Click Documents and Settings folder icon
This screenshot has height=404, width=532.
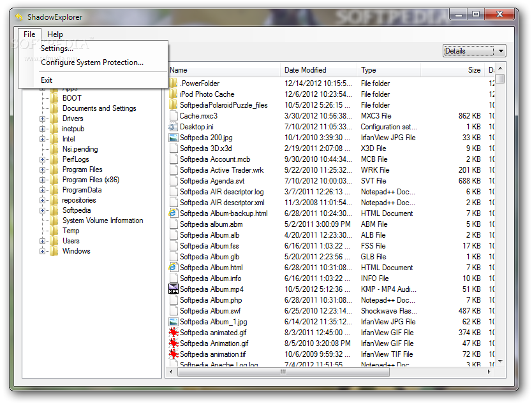54,108
